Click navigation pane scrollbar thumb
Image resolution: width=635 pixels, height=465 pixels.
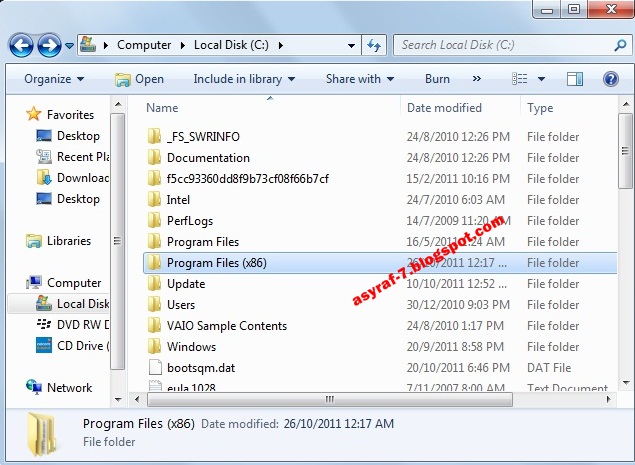117,241
